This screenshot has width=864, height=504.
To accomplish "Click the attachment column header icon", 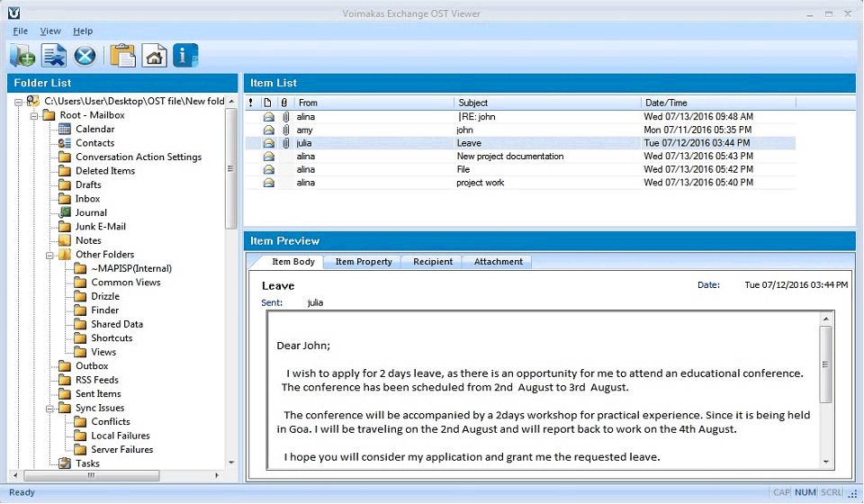I will point(284,103).
